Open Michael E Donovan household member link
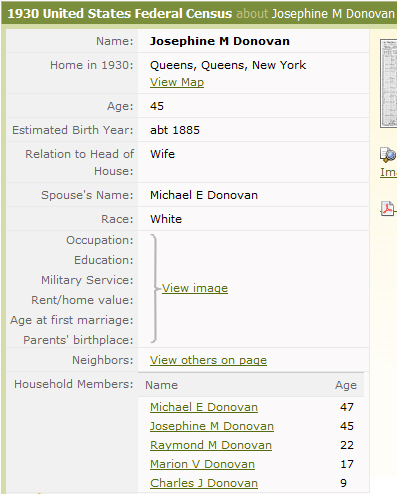The width and height of the screenshot is (397, 494). (204, 407)
